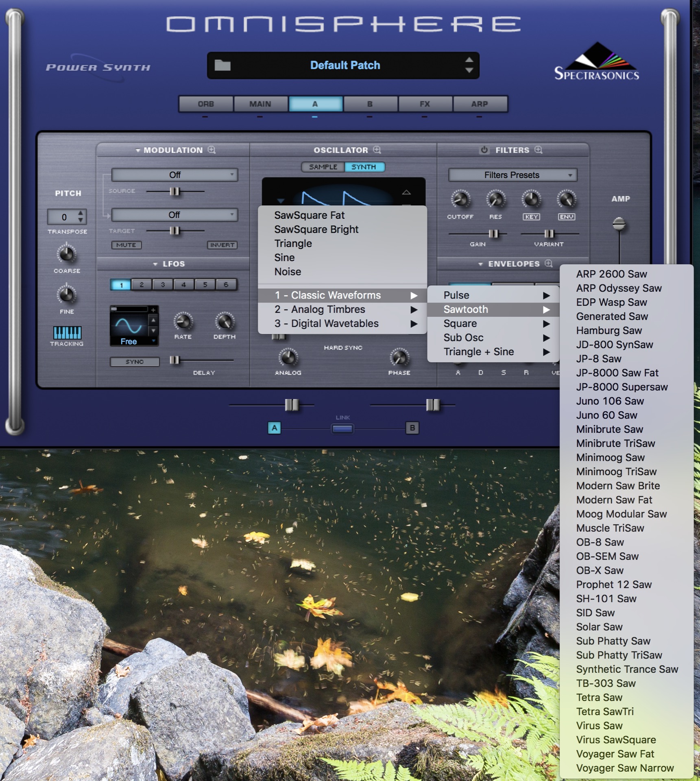Choose SawSquare Fat waveform
Viewport: 700px width, 781px height.
coord(342,215)
